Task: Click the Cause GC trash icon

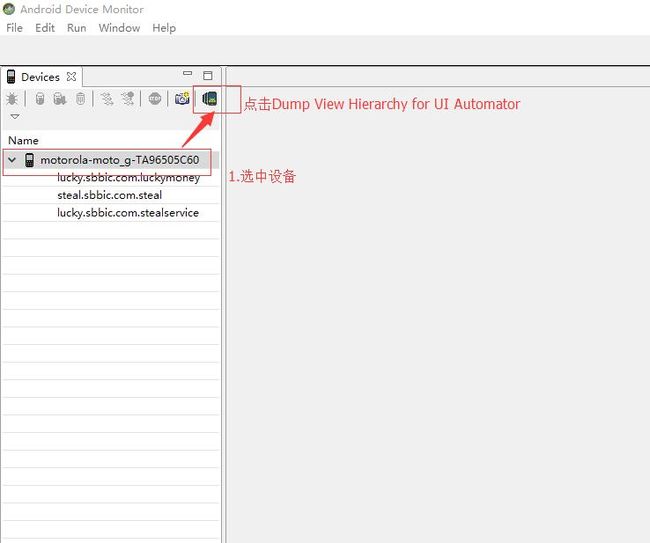Action: (x=80, y=99)
